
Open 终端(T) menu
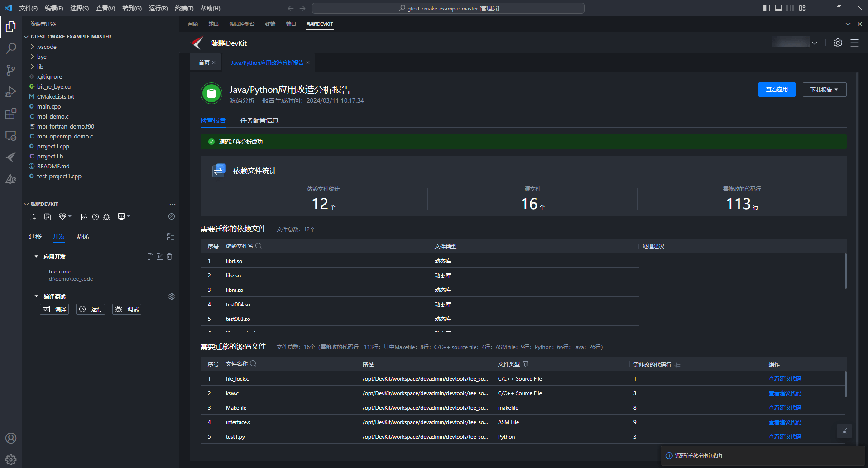pos(184,8)
